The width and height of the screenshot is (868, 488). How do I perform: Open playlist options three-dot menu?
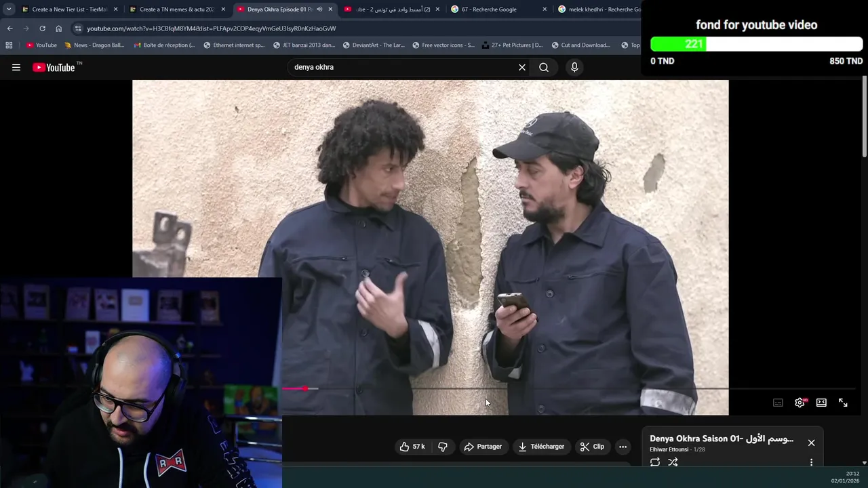(811, 462)
